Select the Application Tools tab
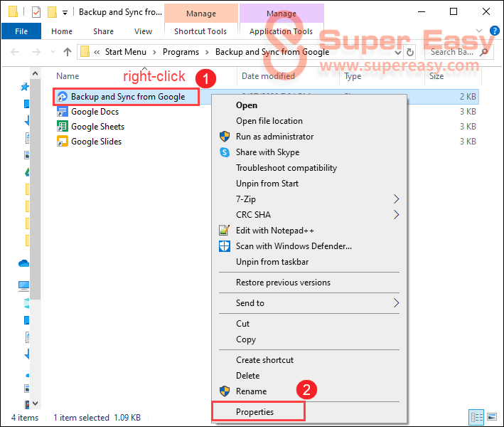Screen dimensions: 504x427 click(281, 31)
